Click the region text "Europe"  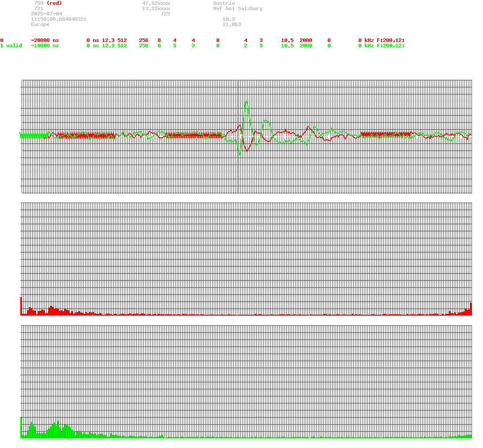pos(40,24)
